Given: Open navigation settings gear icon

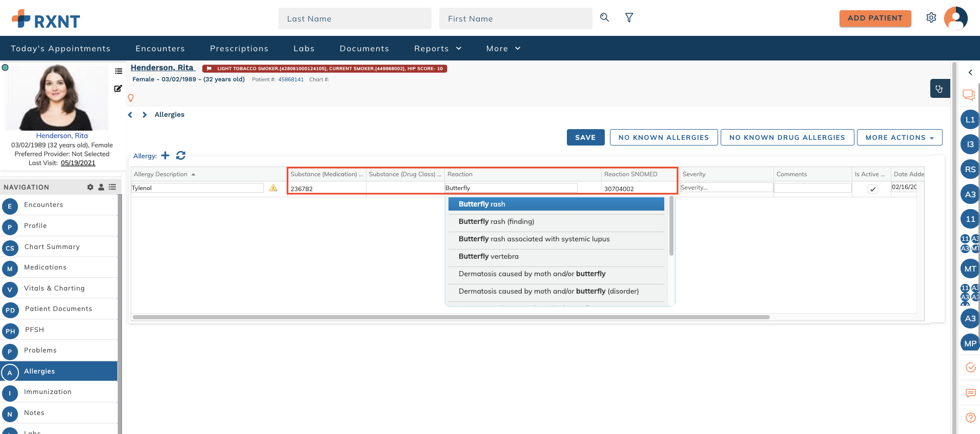Looking at the screenshot, I should 90,187.
